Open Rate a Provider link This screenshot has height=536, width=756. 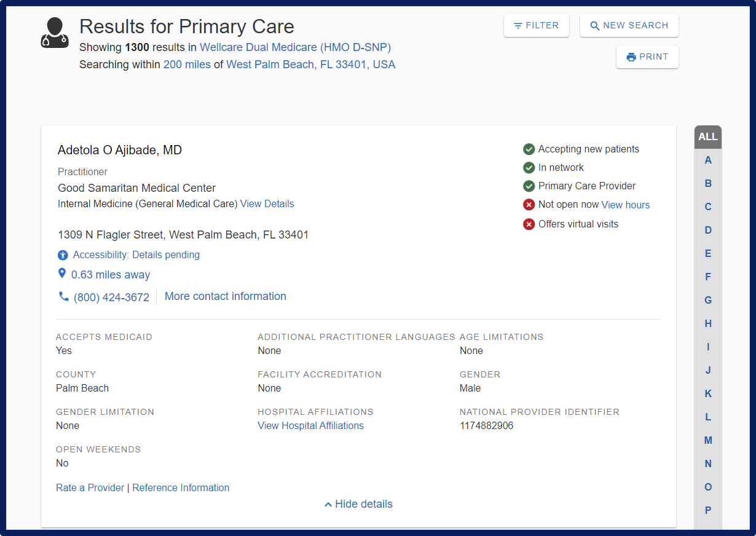90,488
